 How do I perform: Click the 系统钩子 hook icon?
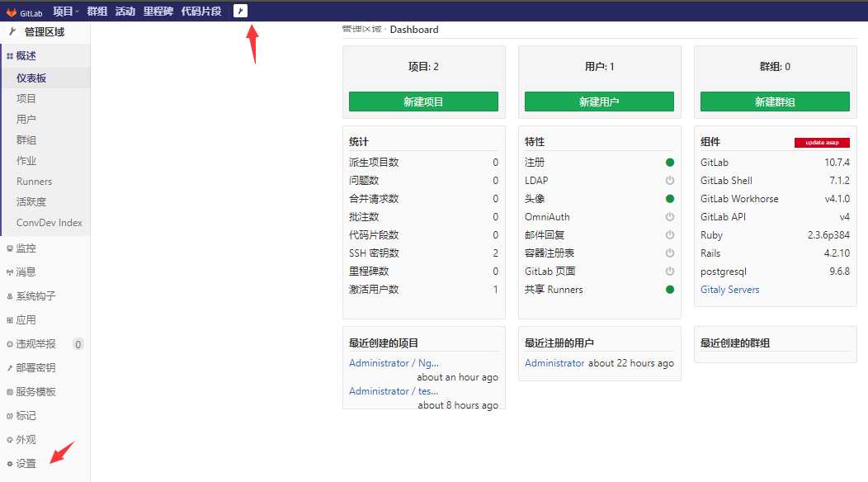pyautogui.click(x=9, y=296)
